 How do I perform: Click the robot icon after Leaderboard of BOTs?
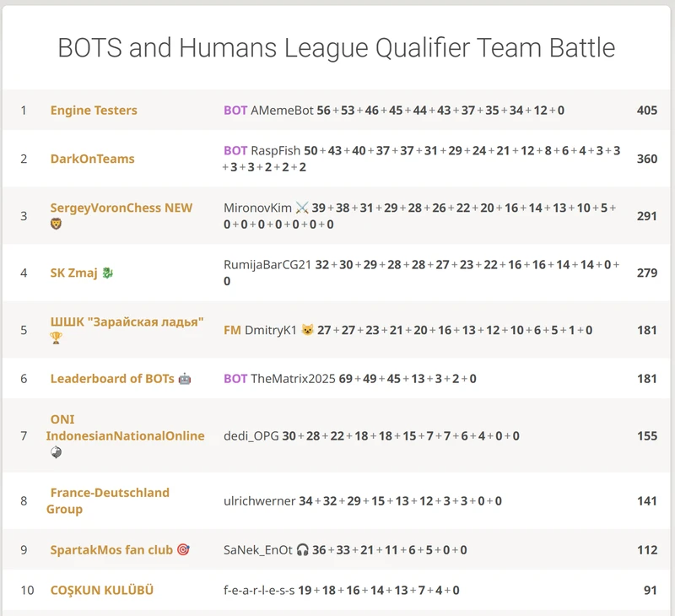185,379
